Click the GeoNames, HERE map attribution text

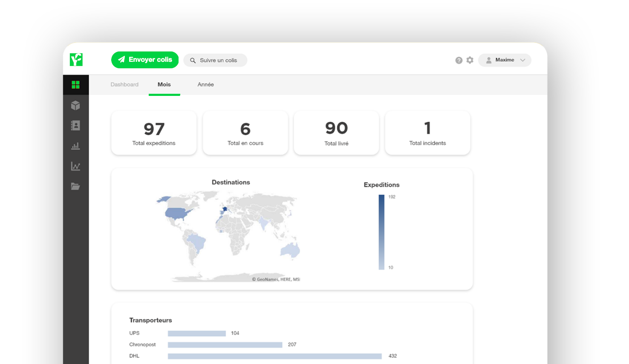[276, 280]
